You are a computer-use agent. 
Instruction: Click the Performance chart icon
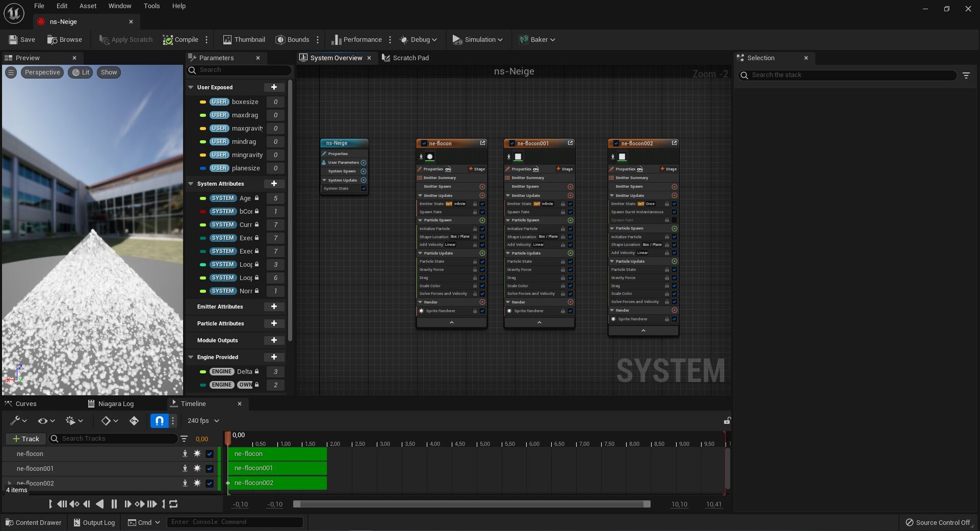coord(336,39)
